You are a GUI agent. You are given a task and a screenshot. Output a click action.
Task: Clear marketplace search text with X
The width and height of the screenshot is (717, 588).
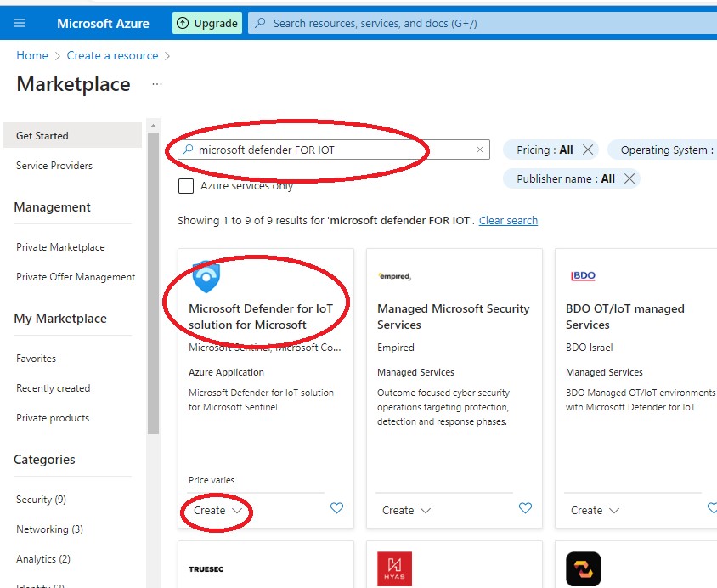480,150
